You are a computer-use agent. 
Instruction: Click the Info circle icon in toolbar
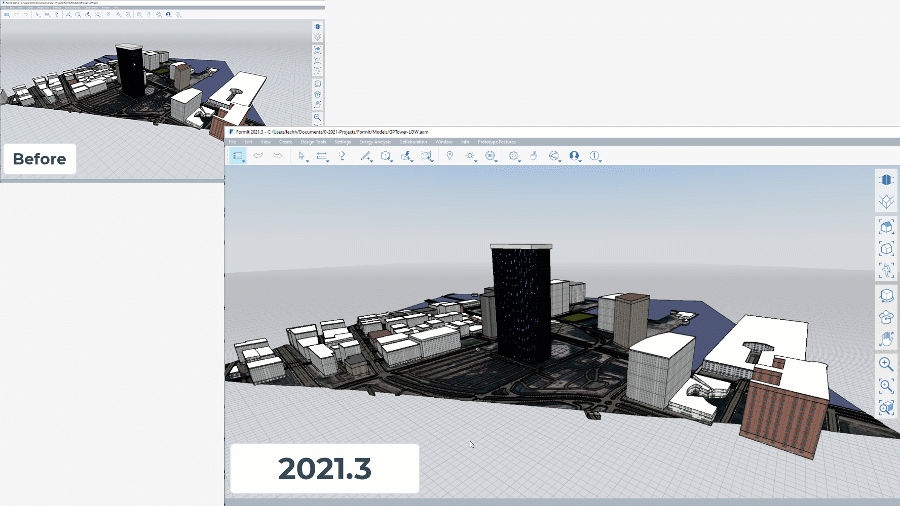(594, 156)
